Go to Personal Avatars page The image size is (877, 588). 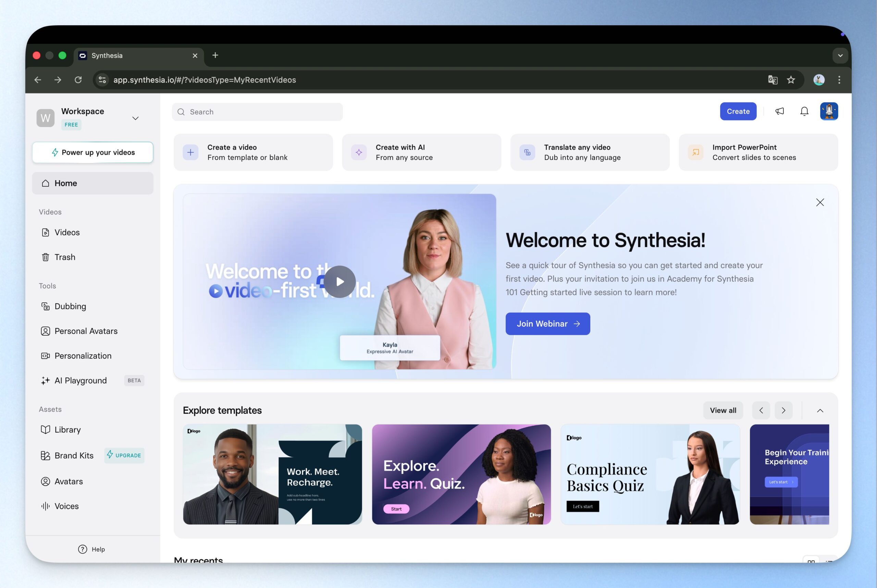86,331
